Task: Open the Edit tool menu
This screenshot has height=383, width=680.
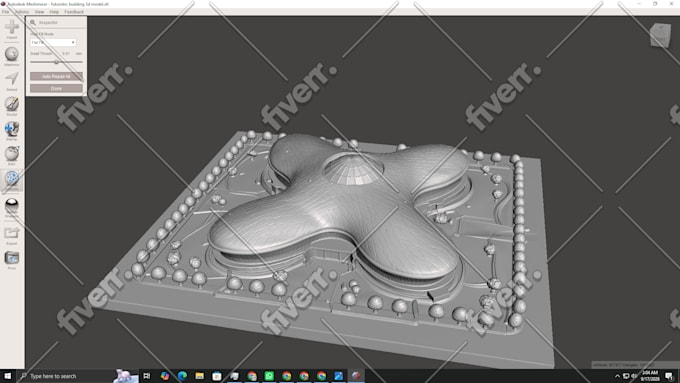Action: (x=12, y=156)
